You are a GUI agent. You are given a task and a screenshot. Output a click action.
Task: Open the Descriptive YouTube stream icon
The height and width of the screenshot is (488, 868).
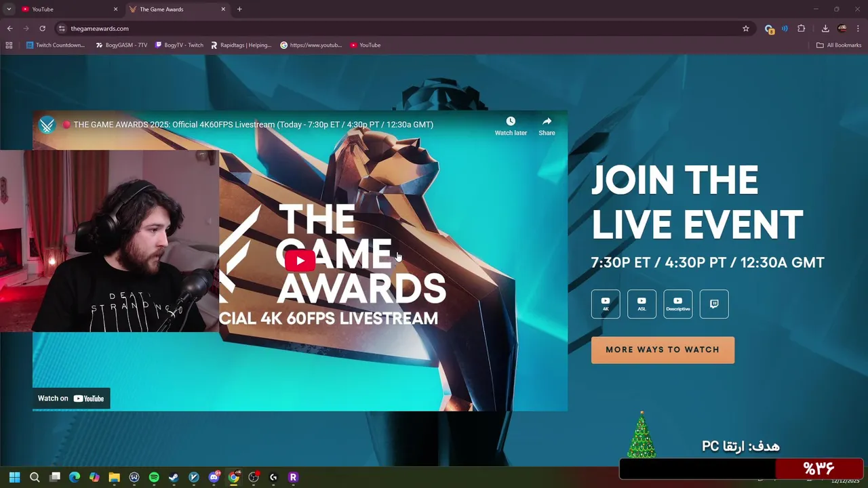(x=678, y=304)
